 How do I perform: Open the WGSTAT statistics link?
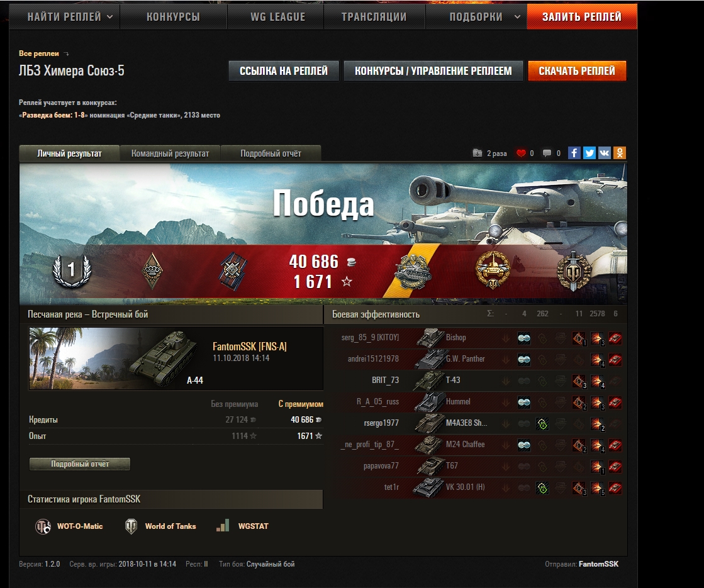253,526
